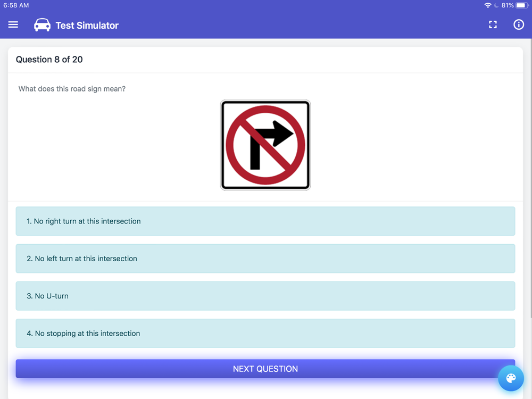Screen dimensions: 532x399
Task: Click the Test Simulator title
Action: pyautogui.click(x=87, y=26)
